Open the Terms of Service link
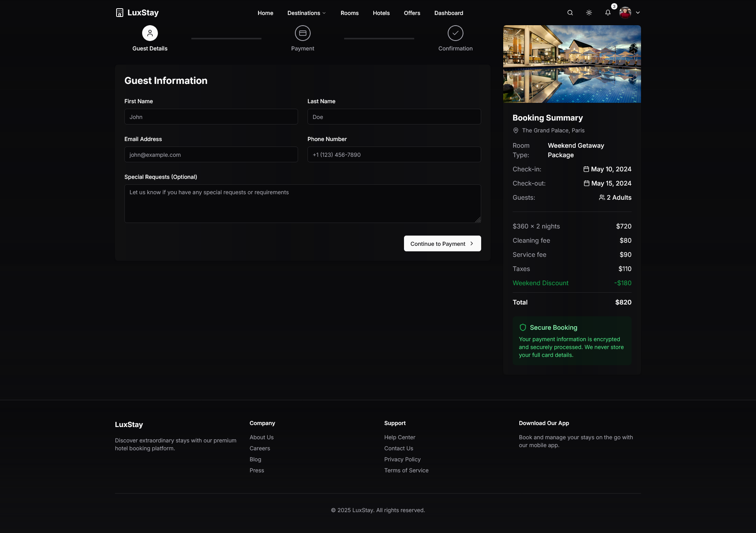Screen dimensions: 756x533 pyautogui.click(x=406, y=470)
